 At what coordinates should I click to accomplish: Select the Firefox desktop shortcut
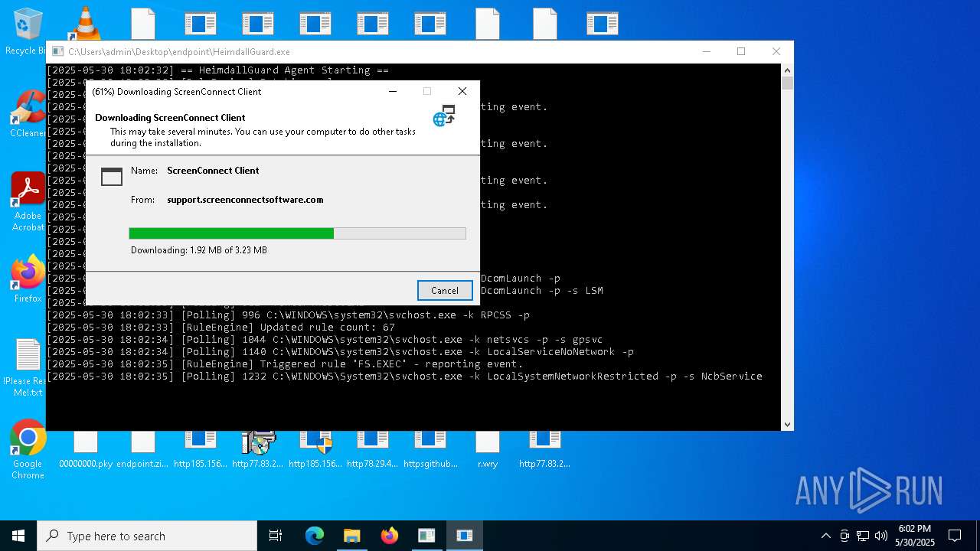28,279
